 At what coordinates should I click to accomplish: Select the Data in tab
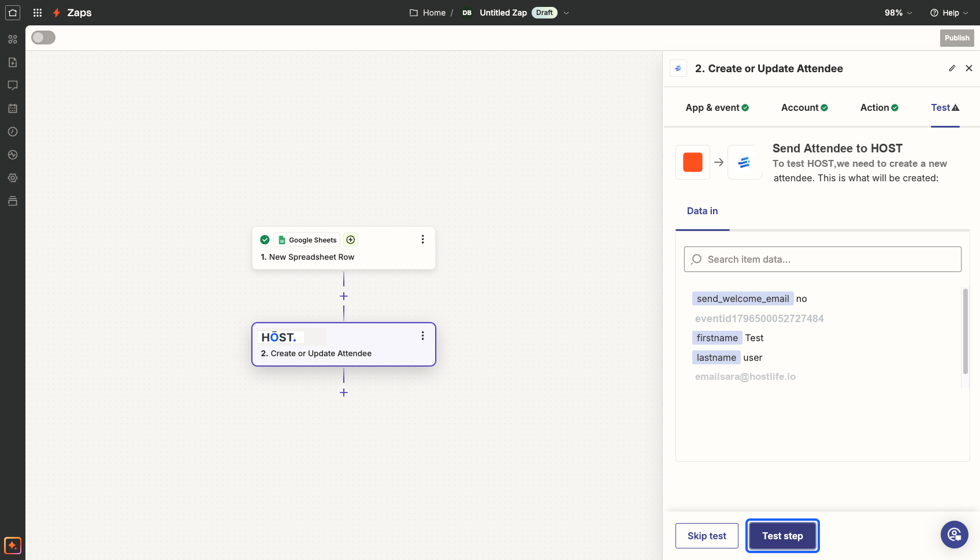[x=703, y=211]
